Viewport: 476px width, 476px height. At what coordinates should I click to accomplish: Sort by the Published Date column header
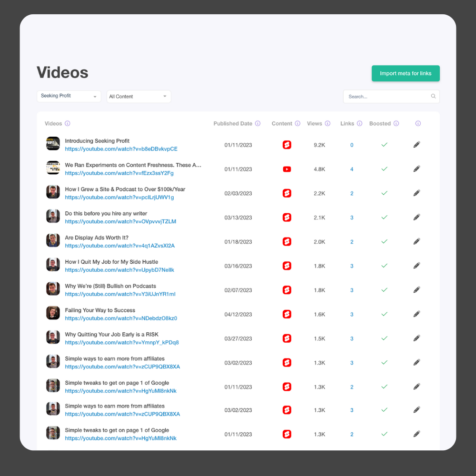click(233, 124)
